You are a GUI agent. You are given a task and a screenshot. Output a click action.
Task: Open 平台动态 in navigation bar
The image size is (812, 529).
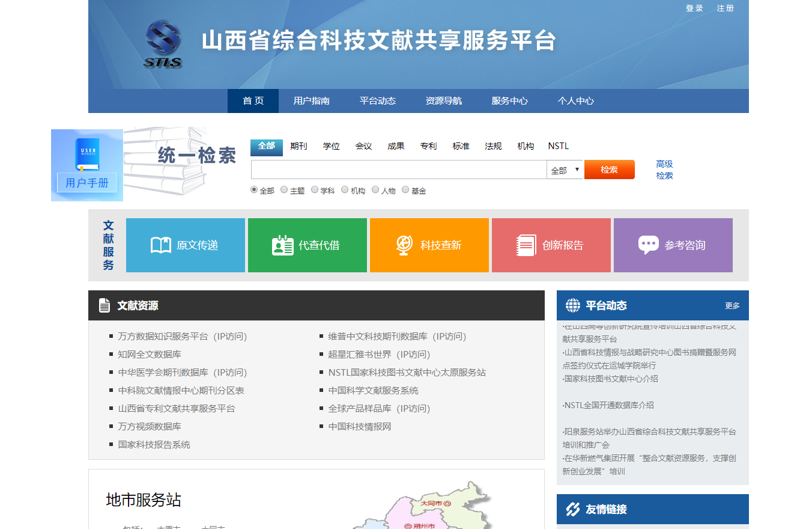pos(378,101)
